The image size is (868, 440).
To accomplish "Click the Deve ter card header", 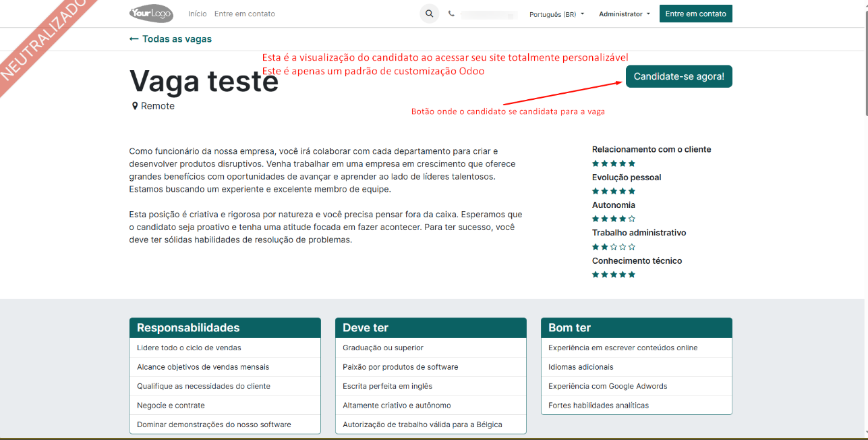I will click(430, 328).
